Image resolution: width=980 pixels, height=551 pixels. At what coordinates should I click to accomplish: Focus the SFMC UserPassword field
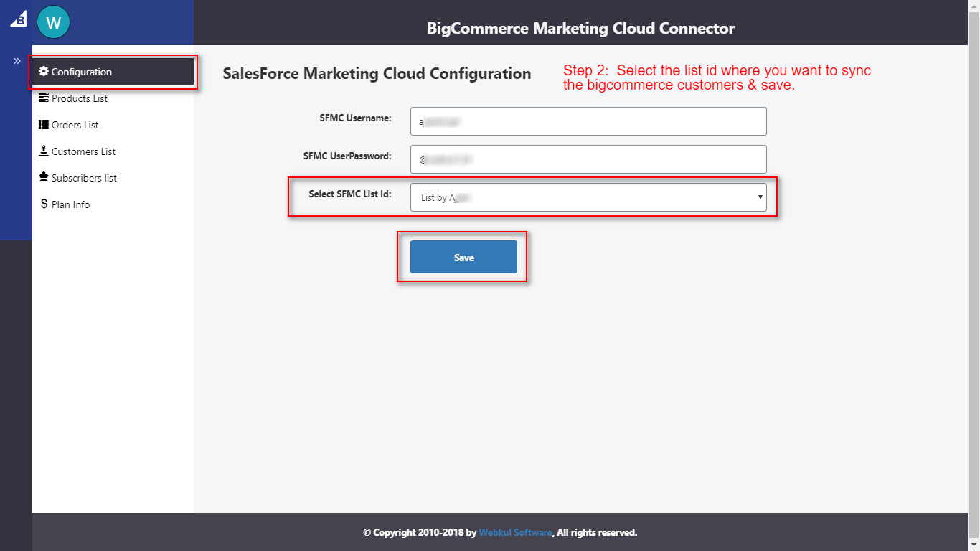coord(588,159)
